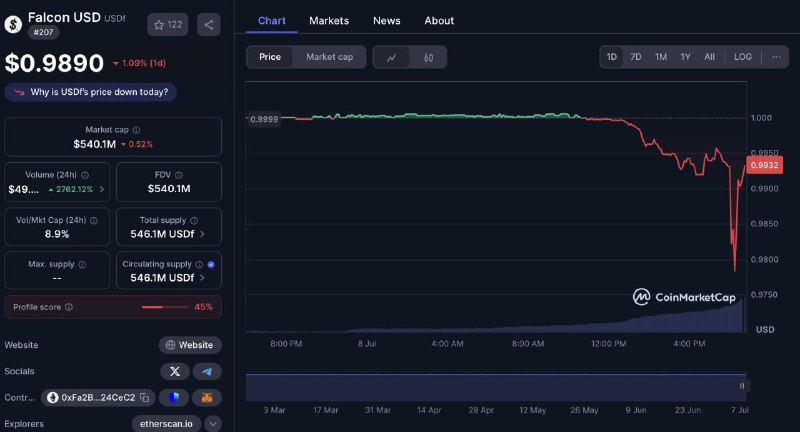Click the Profile score info icon

pyautogui.click(x=69, y=307)
